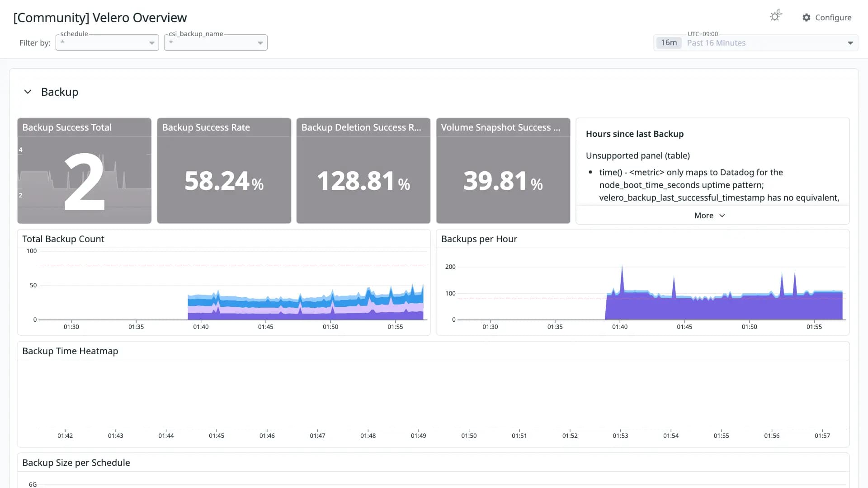
Task: Collapse the Backup section chevron
Action: point(28,92)
